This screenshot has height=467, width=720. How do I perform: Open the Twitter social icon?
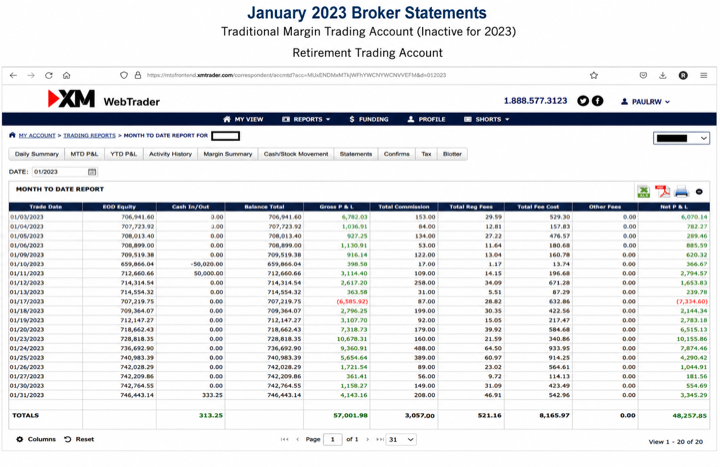[583, 101]
